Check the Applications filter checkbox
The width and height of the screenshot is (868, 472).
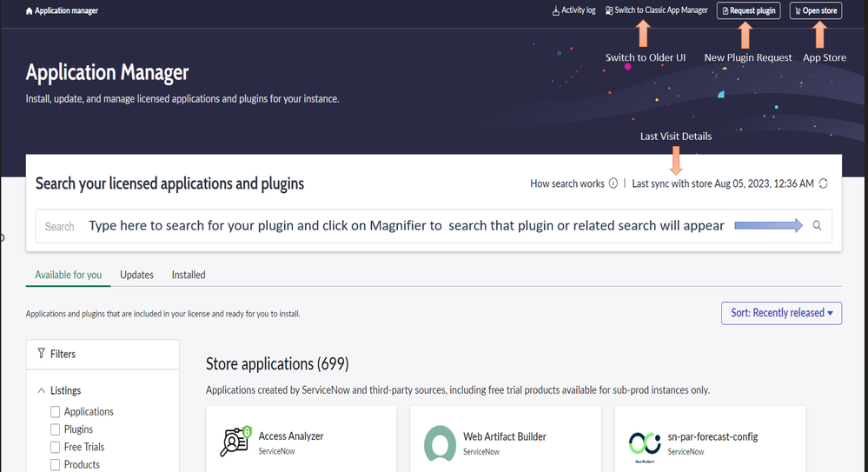55,412
